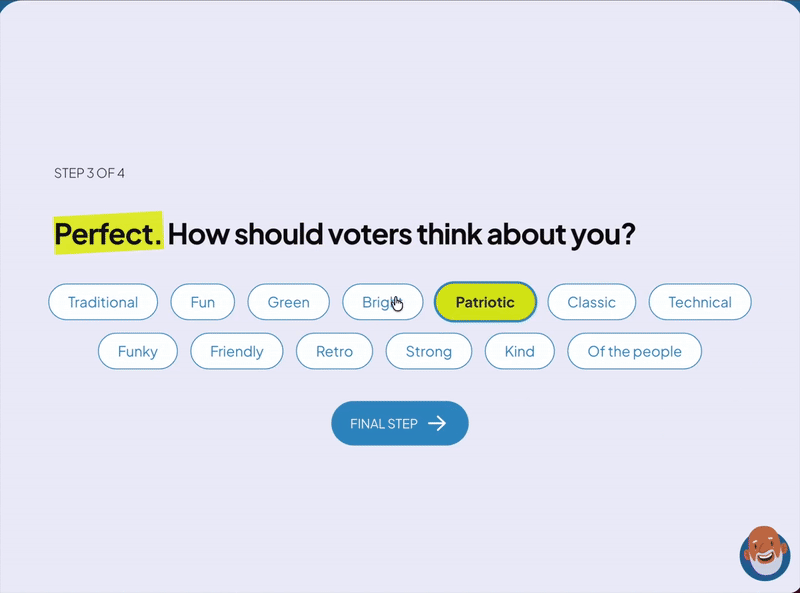Click the Final Step button label text
This screenshot has height=593, width=800.
point(384,424)
